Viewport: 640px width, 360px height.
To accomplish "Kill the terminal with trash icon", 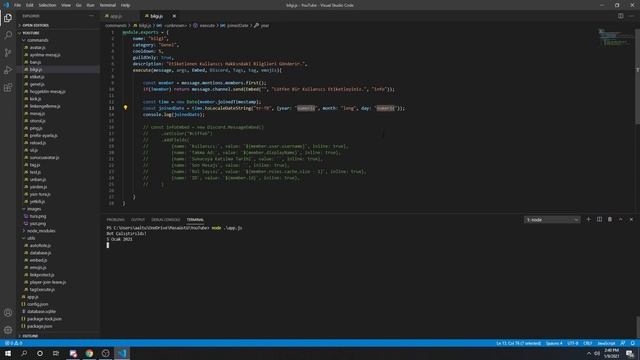I will [610, 220].
